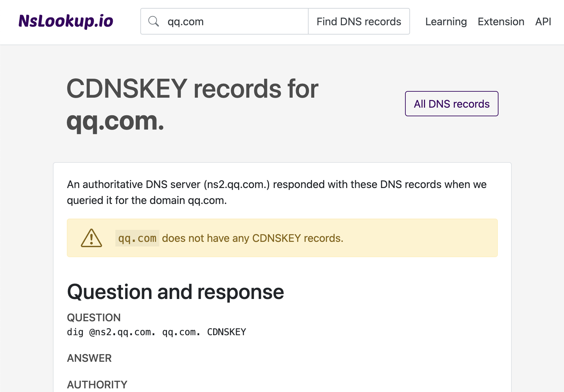Click the magnifying glass search icon
This screenshot has width=564, height=392.
pyautogui.click(x=154, y=21)
